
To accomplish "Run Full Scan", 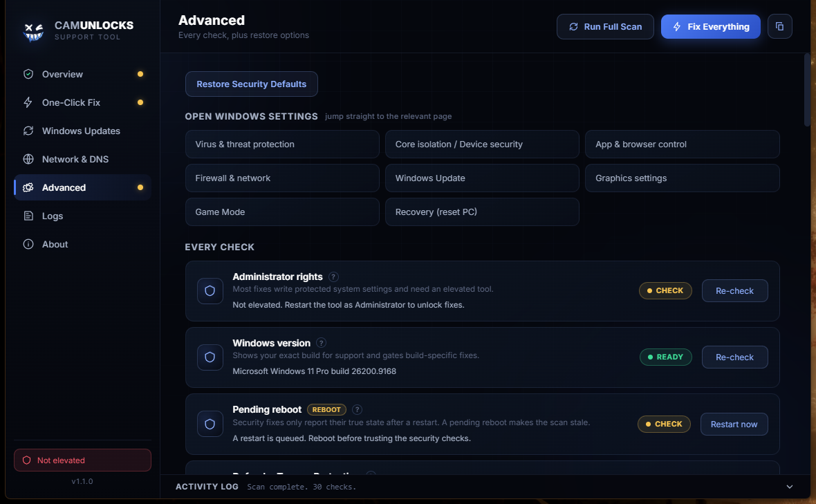I will pos(605,26).
